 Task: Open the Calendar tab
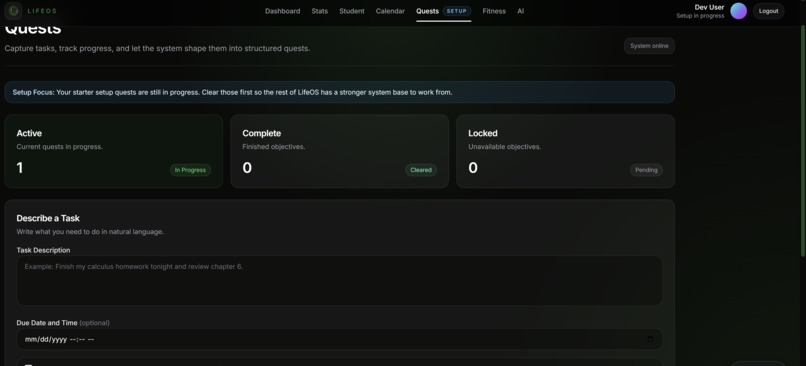point(390,11)
